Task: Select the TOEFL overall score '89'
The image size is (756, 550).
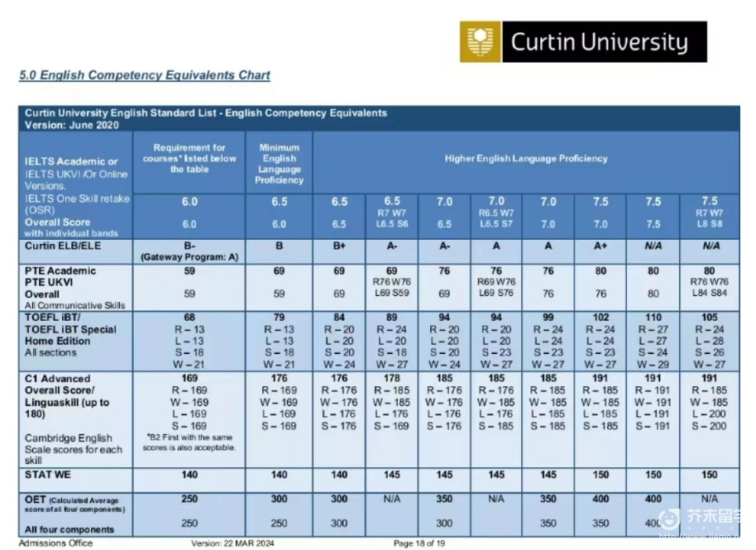Action: pyautogui.click(x=391, y=317)
